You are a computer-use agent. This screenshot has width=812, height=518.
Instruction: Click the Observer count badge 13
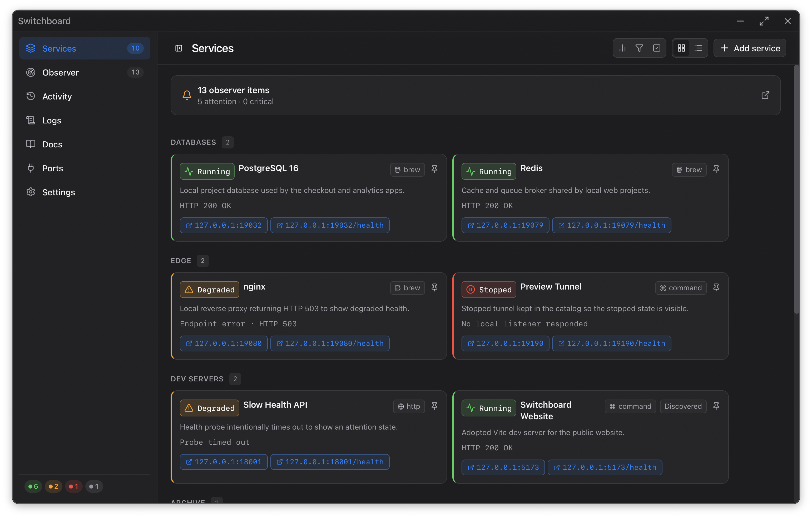[135, 72]
